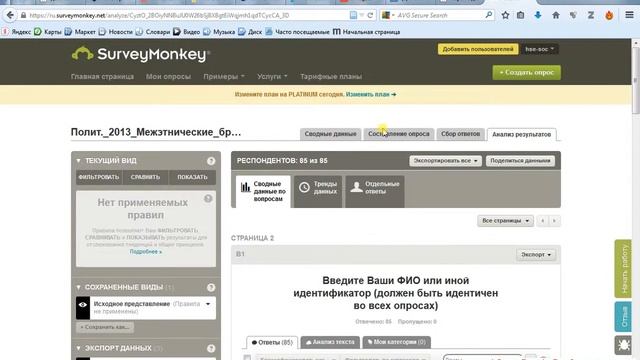The width and height of the screenshot is (640, 360).
Task: Go to next page arrow
Action: pos(554,221)
